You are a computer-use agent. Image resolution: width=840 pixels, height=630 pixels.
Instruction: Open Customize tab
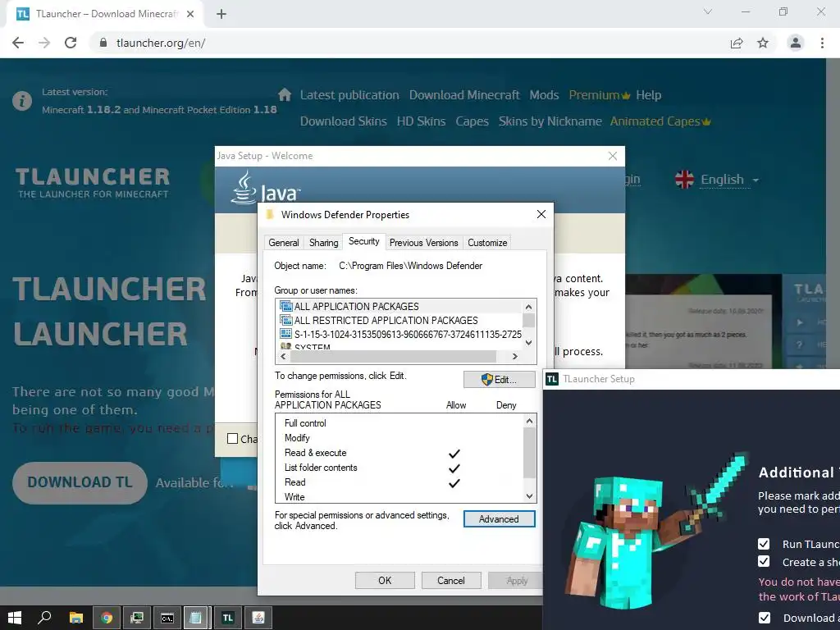pyautogui.click(x=487, y=243)
